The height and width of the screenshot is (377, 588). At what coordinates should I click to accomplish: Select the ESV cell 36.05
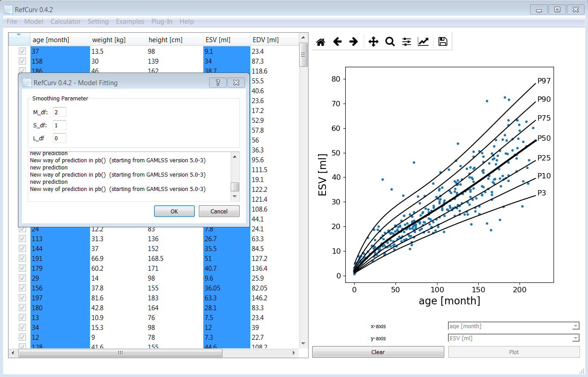point(227,288)
